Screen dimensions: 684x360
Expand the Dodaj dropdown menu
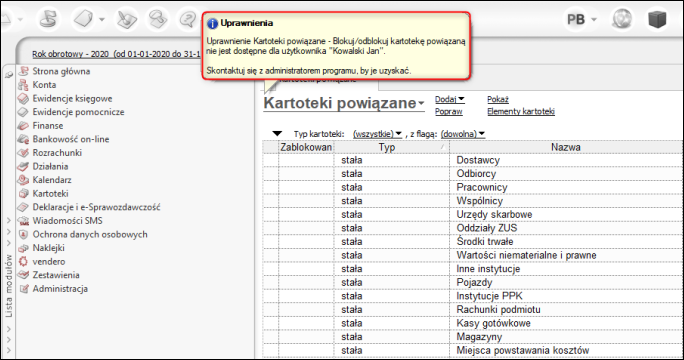pos(450,99)
